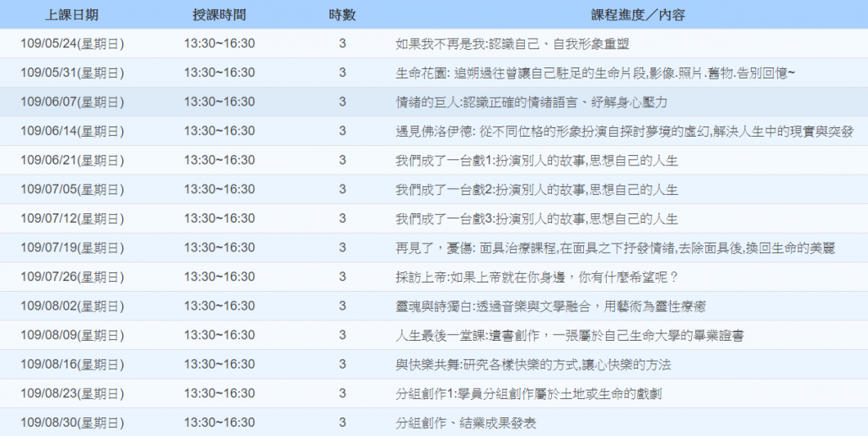
Task: Click the 採訪上帝 course content
Action: [537, 277]
